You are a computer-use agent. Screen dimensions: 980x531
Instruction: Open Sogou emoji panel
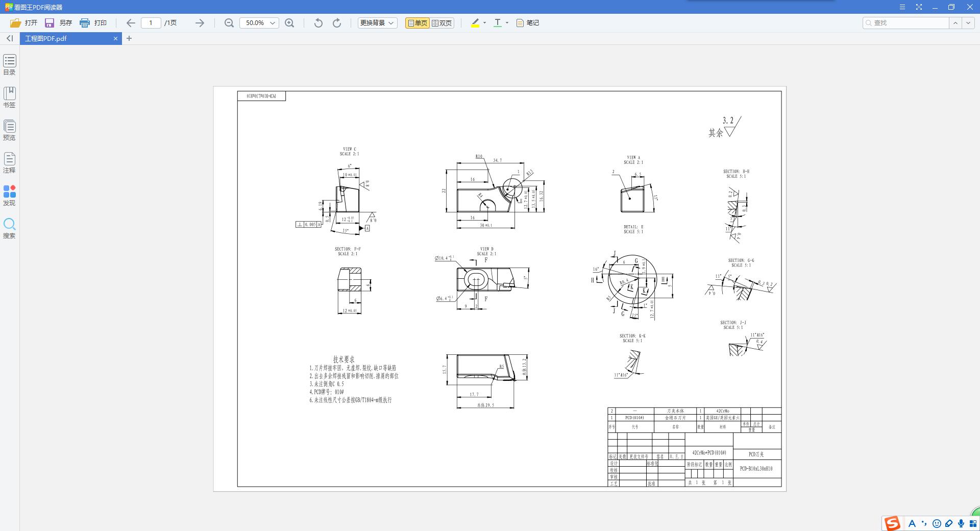[937, 523]
